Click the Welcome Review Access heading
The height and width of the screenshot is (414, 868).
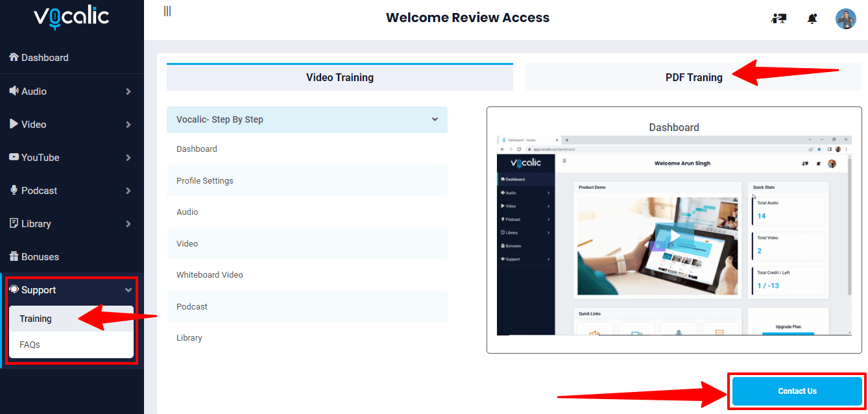(468, 18)
